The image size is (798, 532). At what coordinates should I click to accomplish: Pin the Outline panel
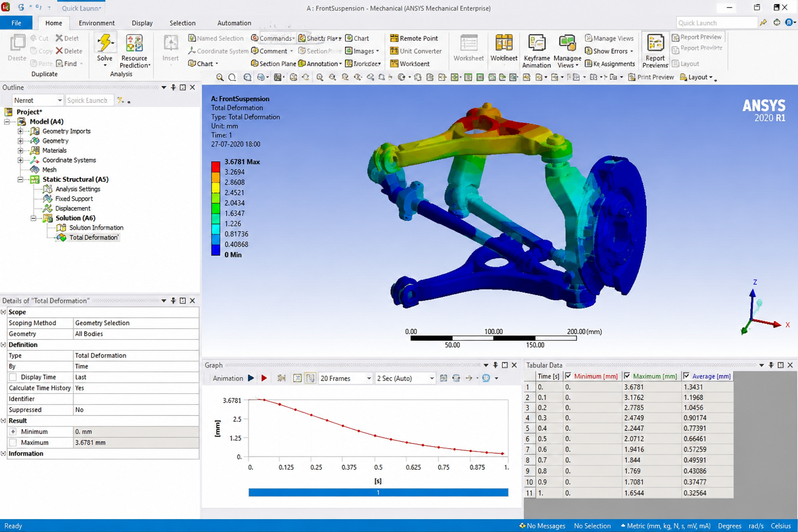(x=174, y=87)
